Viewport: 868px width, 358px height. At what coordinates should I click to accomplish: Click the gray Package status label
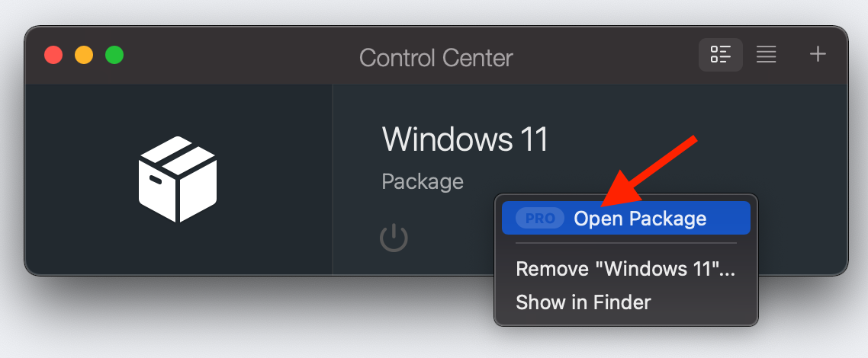click(422, 182)
